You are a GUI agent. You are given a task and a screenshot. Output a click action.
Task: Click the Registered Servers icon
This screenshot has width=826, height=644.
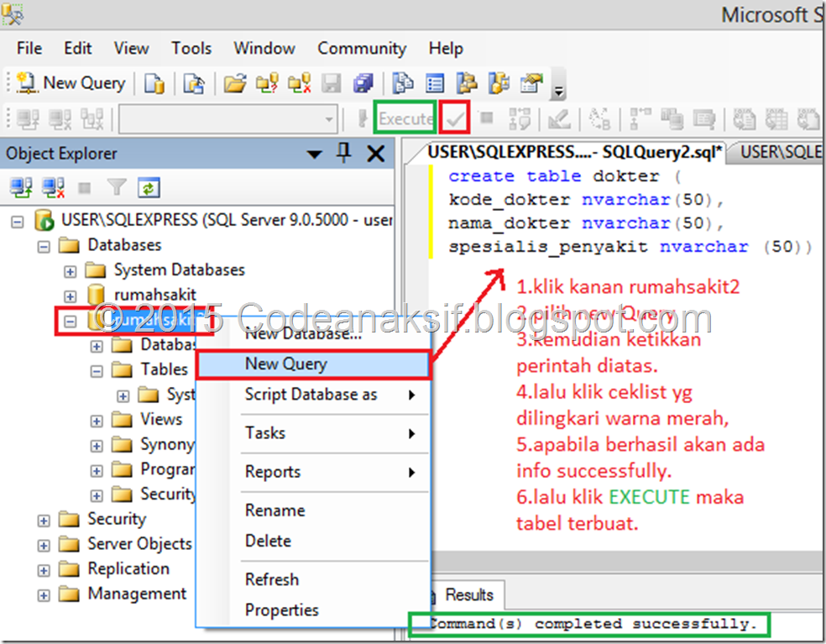[x=403, y=83]
